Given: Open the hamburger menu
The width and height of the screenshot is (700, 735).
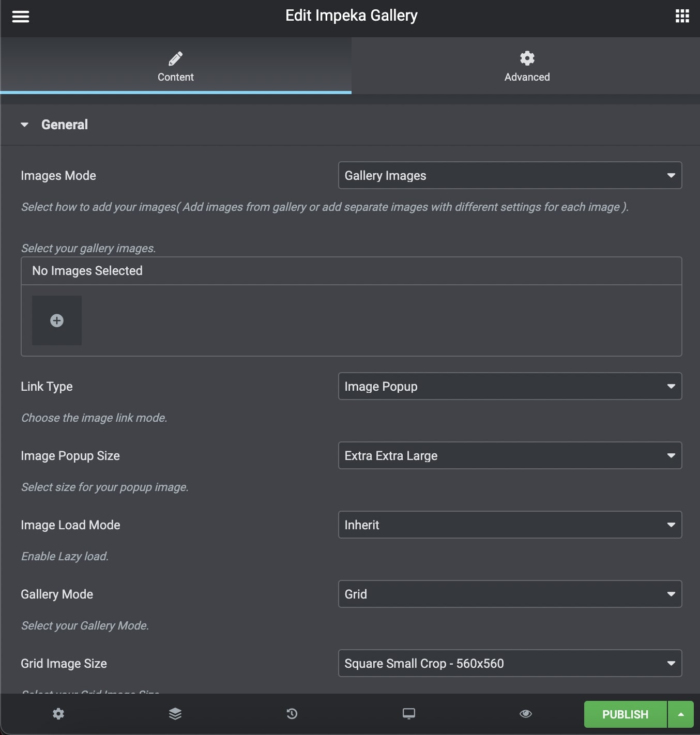Looking at the screenshot, I should 21,17.
